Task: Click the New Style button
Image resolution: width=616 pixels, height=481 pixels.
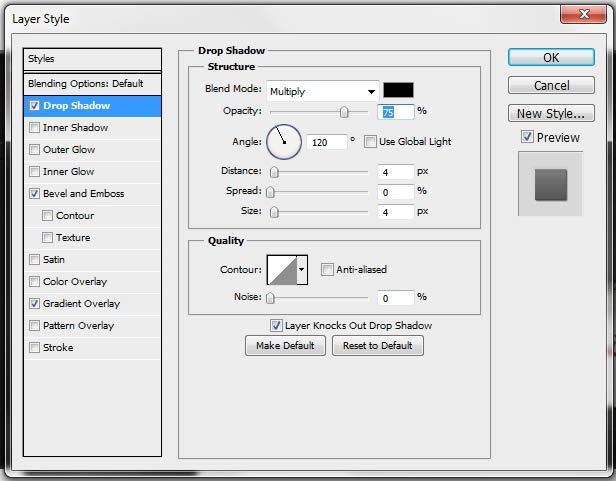Action: [x=551, y=113]
